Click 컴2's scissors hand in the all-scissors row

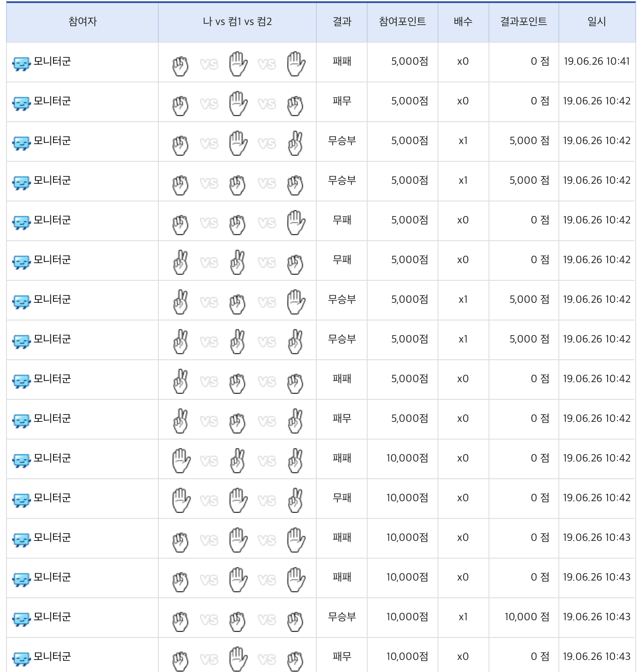point(296,341)
